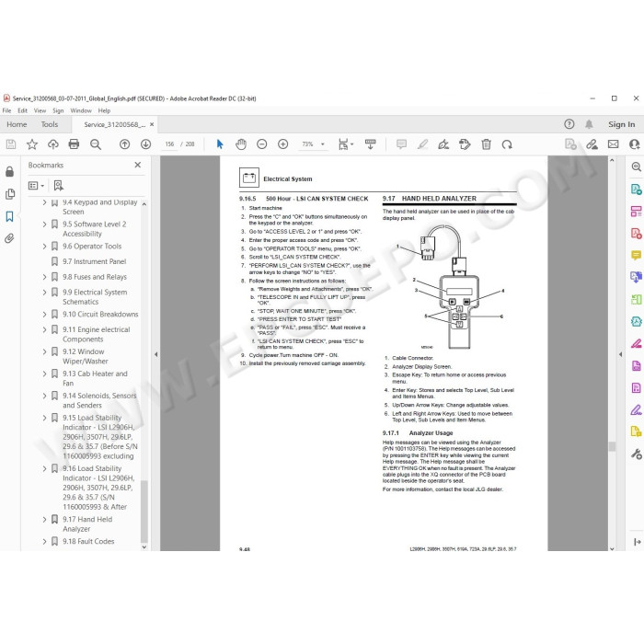This screenshot has height=644, width=644.
Task: Open 9.11 Engine electrical Components bookmark
Action: coord(96,335)
